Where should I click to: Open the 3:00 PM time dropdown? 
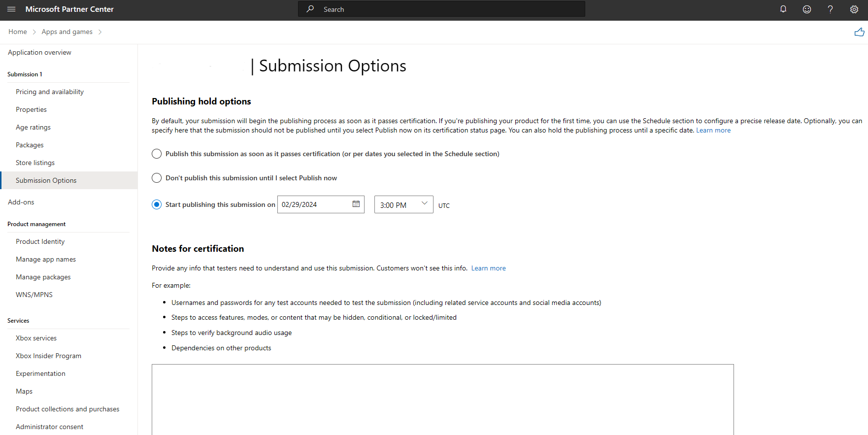[403, 204]
